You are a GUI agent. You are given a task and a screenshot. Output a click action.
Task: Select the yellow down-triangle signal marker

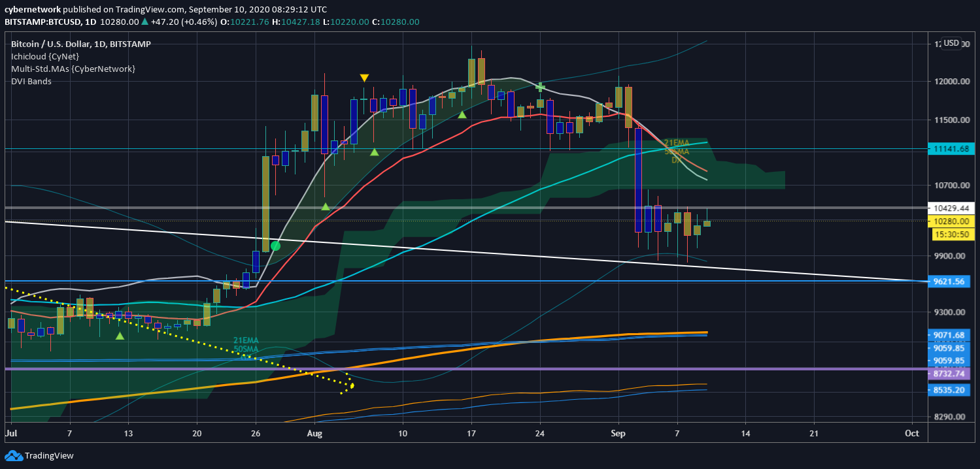click(x=364, y=78)
